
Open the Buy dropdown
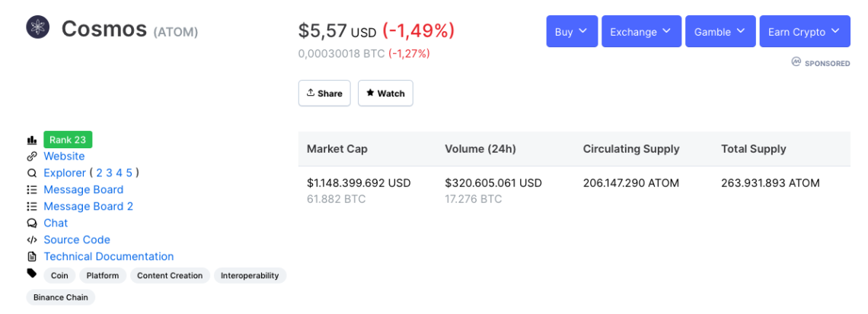click(572, 31)
